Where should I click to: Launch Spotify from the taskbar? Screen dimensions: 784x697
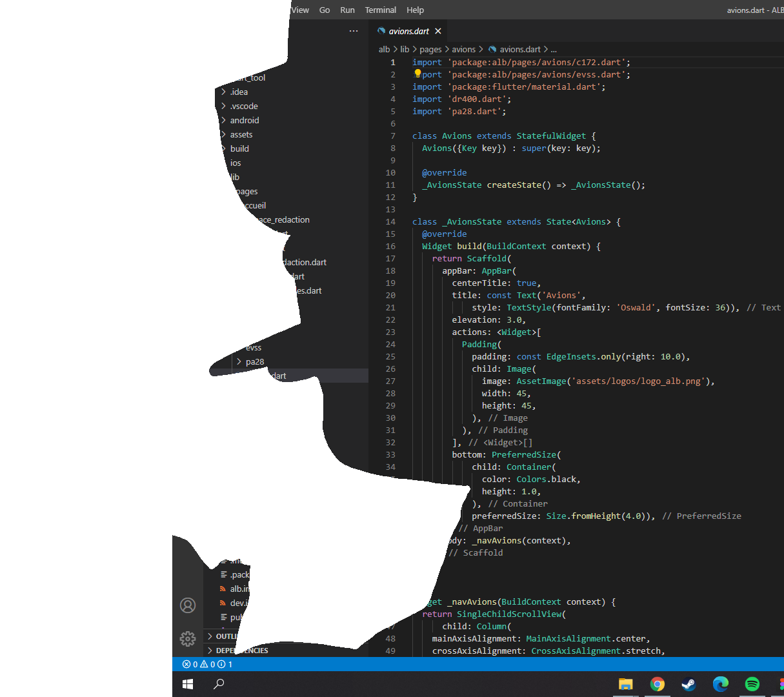(752, 684)
